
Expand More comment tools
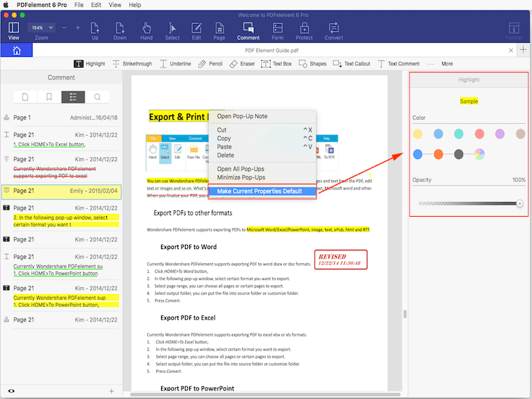point(447,64)
